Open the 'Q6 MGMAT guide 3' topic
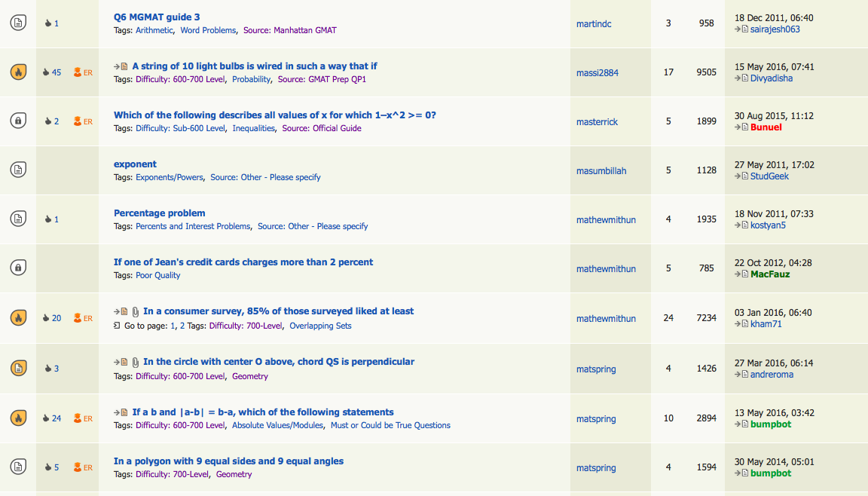This screenshot has height=496, width=868. (x=157, y=17)
